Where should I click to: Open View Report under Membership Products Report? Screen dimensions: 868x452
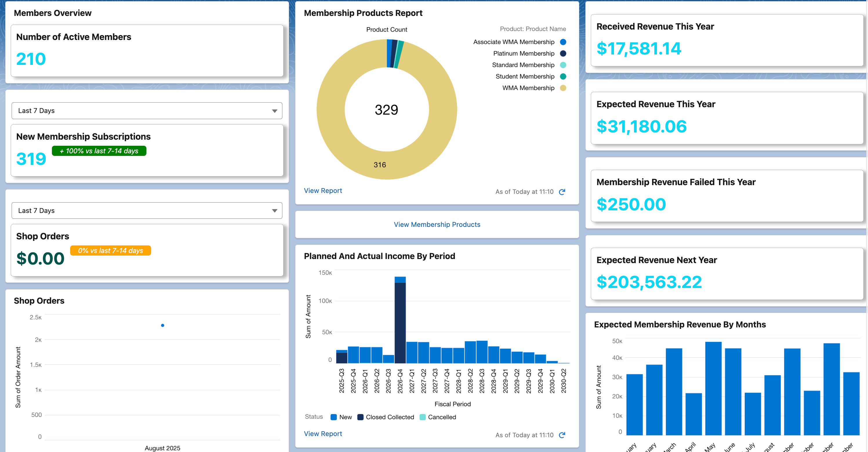tap(322, 190)
